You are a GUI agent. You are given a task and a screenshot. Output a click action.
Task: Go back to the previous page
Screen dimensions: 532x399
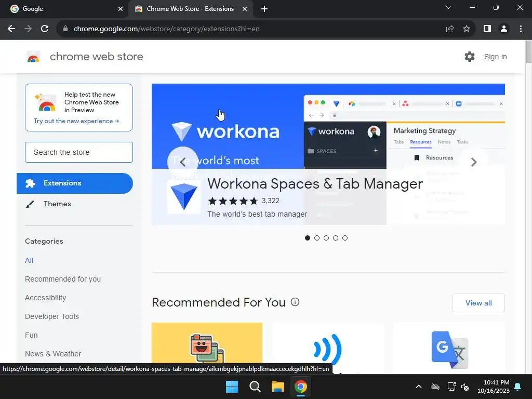point(11,29)
